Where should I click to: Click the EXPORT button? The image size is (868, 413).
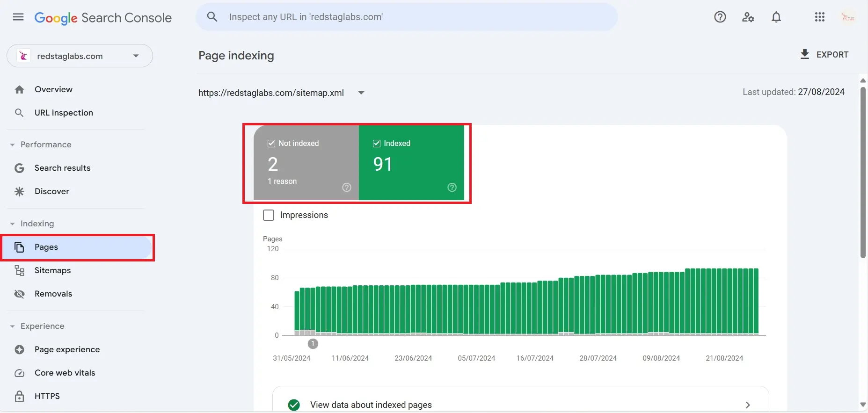(824, 55)
